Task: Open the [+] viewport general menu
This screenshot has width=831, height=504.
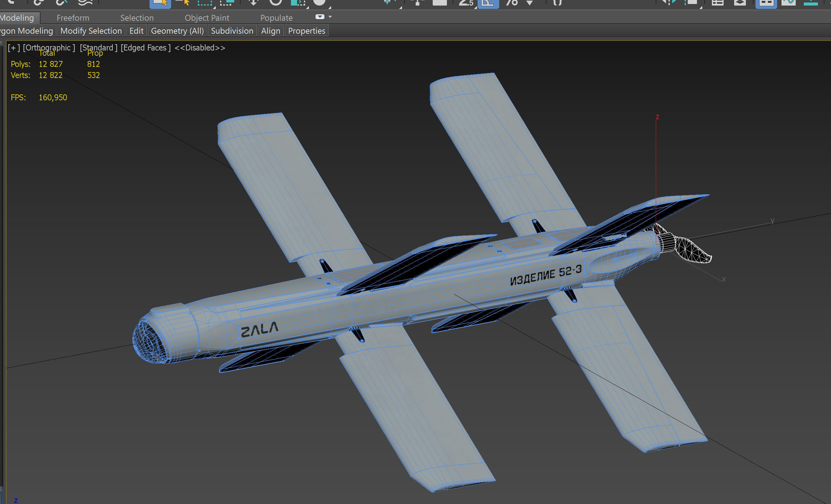Action: pos(14,48)
